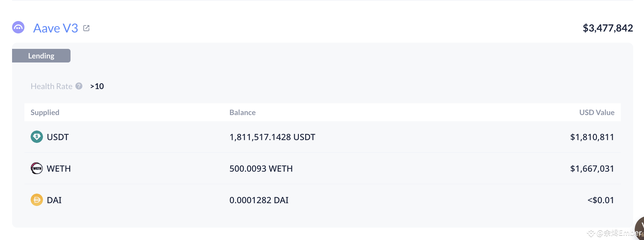Screen dimensions: 644x240
Task: Click the Health Rate help question icon
Action: [x=79, y=86]
